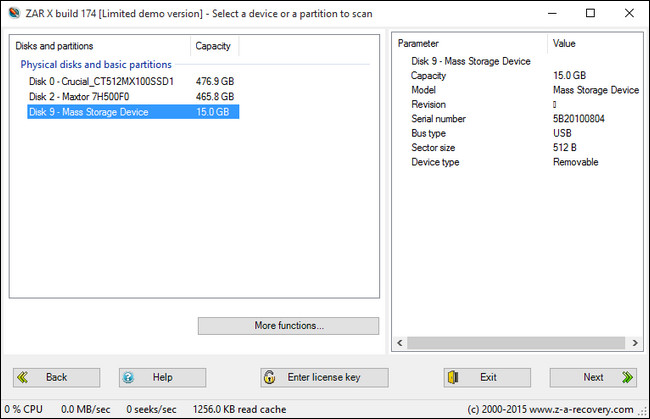
Task: Click the Capacity column header
Action: (x=214, y=46)
